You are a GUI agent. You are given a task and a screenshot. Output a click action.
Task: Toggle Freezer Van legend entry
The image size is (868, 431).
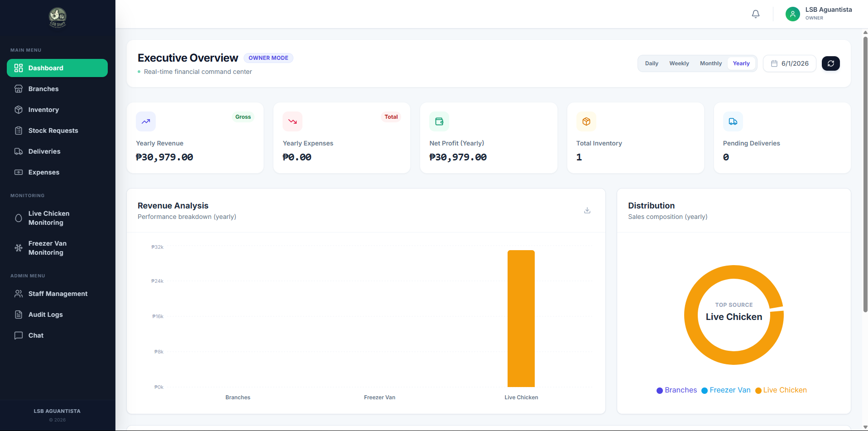click(726, 390)
